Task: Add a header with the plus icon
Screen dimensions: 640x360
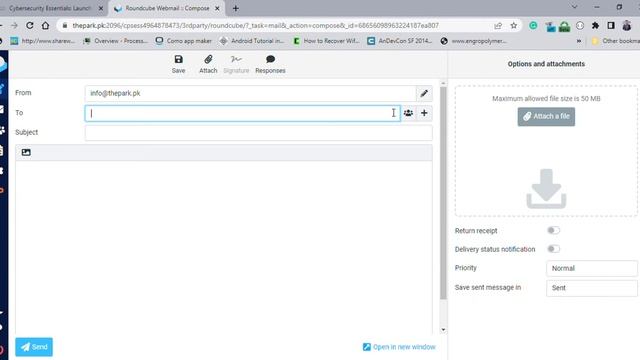Action: 424,113
